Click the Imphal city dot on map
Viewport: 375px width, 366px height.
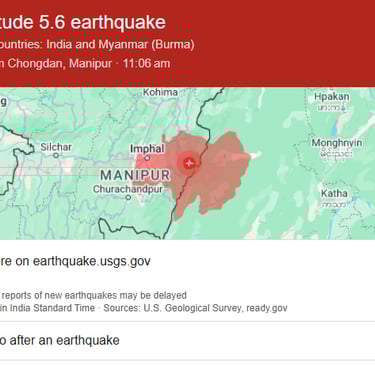click(147, 158)
